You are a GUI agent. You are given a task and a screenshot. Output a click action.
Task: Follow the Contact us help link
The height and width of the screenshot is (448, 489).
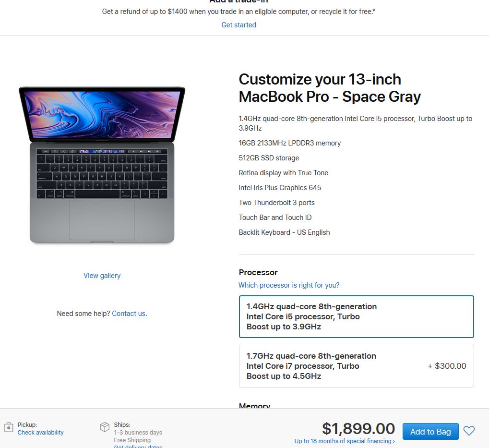tap(130, 314)
